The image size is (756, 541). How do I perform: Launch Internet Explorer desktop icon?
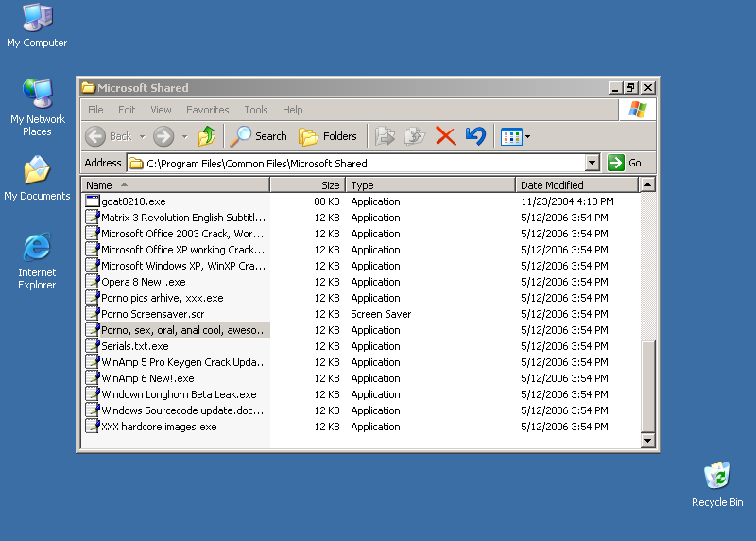coord(37,261)
